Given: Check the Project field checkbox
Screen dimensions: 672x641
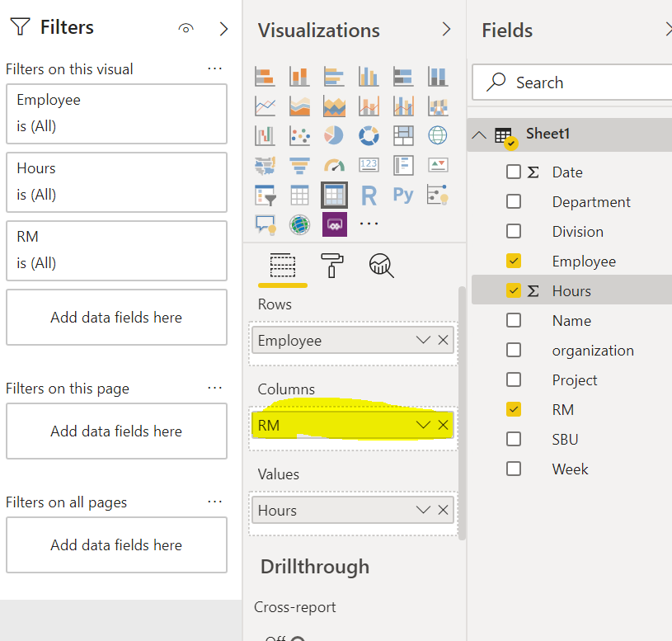Looking at the screenshot, I should point(514,379).
